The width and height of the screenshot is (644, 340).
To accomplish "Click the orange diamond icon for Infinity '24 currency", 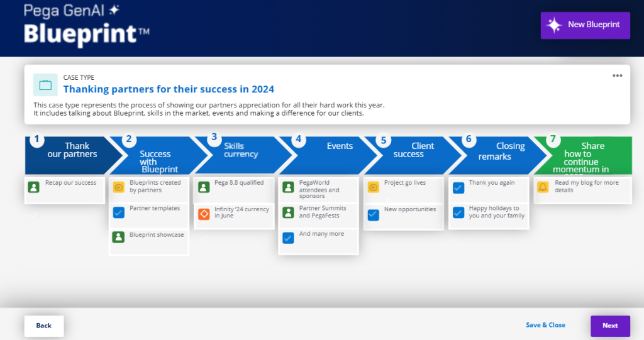I will pos(204,214).
